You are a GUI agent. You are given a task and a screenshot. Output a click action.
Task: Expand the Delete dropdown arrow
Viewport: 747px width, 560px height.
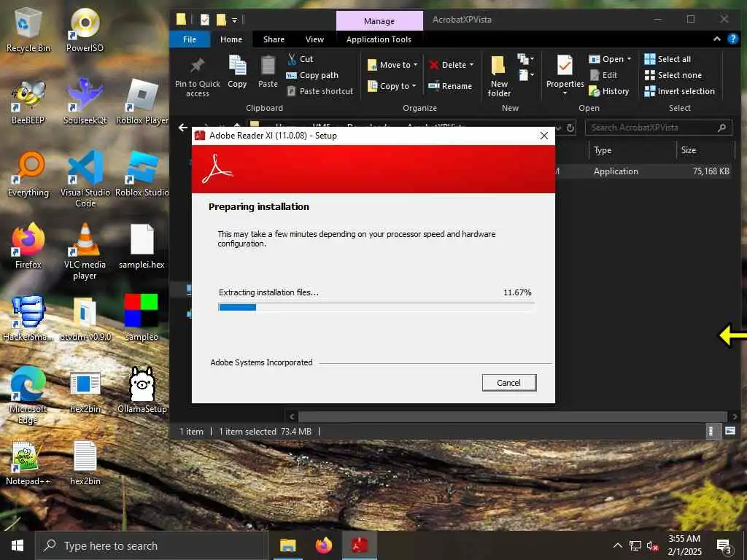click(x=472, y=64)
